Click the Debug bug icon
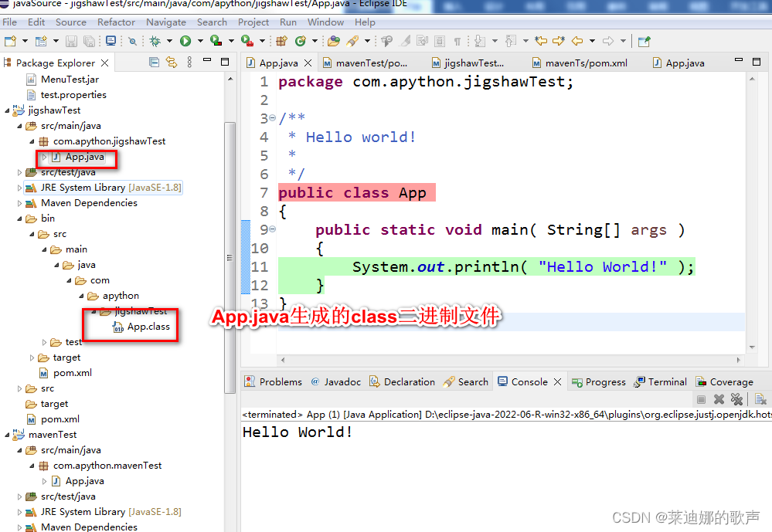772x532 pixels. 155,41
